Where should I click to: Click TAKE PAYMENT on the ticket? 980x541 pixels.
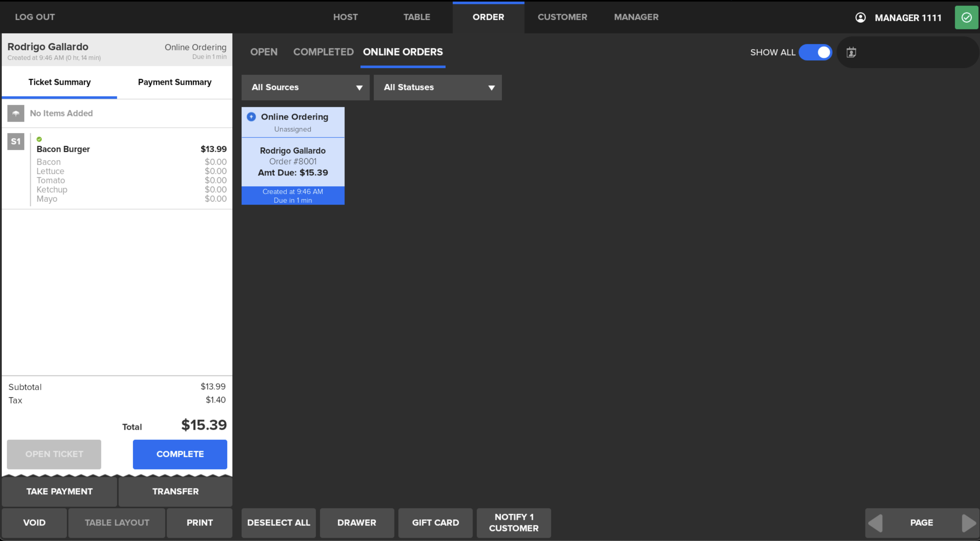tap(59, 491)
